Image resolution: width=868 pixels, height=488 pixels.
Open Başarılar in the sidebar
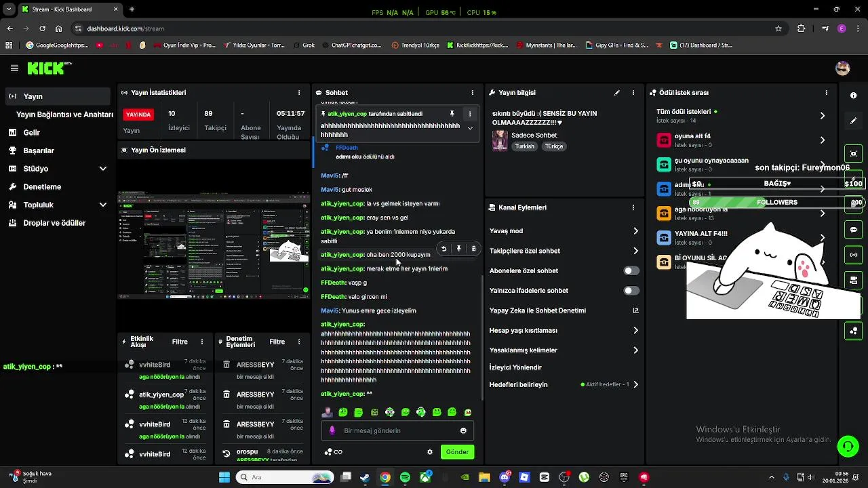tap(58, 150)
